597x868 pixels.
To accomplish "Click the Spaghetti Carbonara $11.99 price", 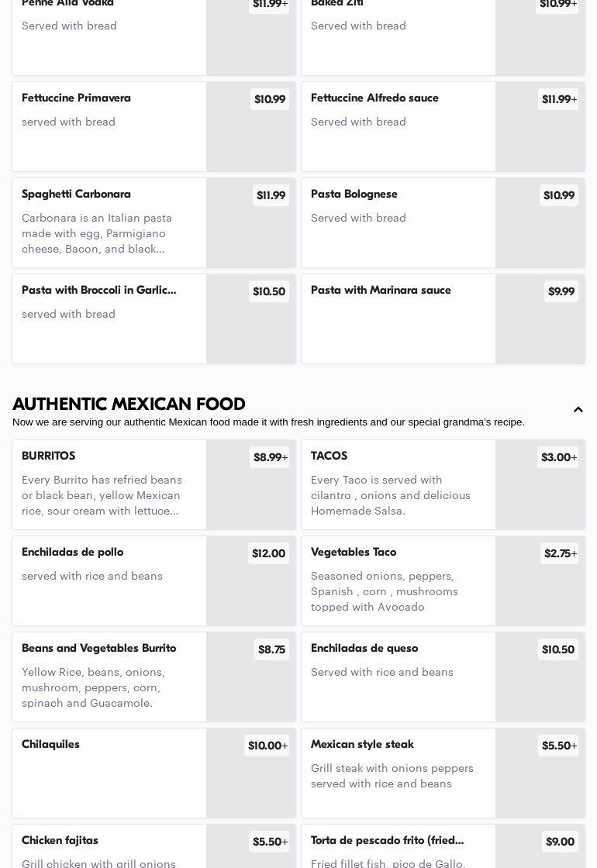I will (x=271, y=195).
